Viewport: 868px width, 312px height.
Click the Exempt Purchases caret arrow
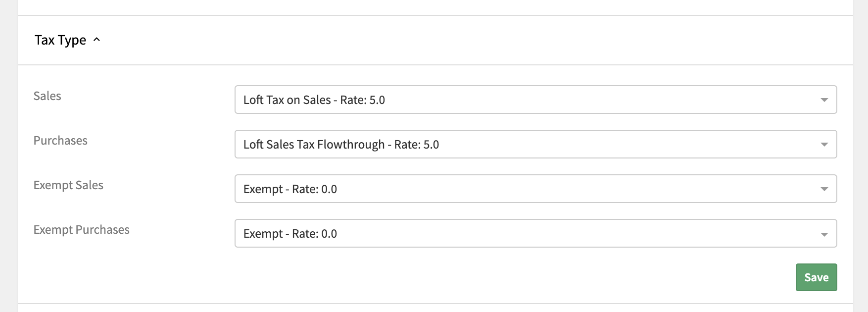pos(824,234)
